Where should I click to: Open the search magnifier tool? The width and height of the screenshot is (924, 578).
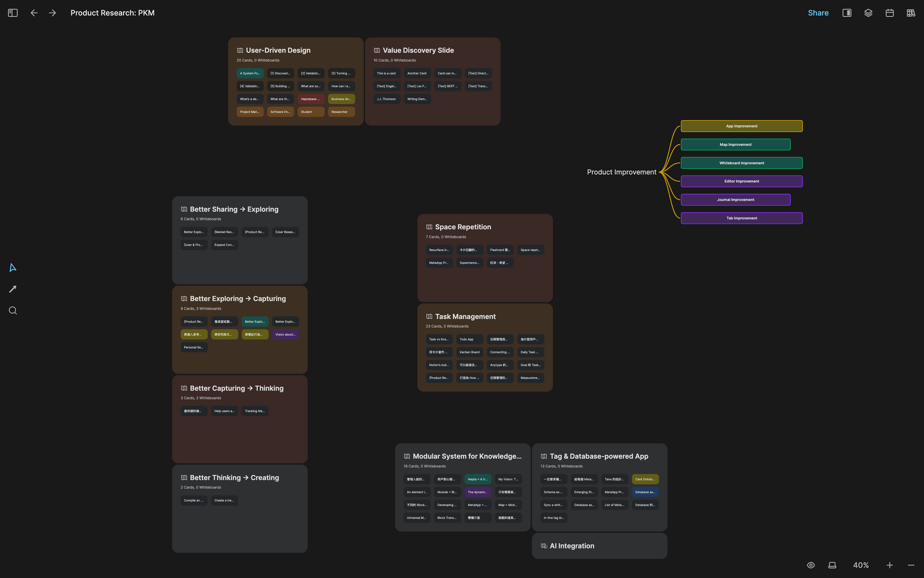click(x=13, y=311)
